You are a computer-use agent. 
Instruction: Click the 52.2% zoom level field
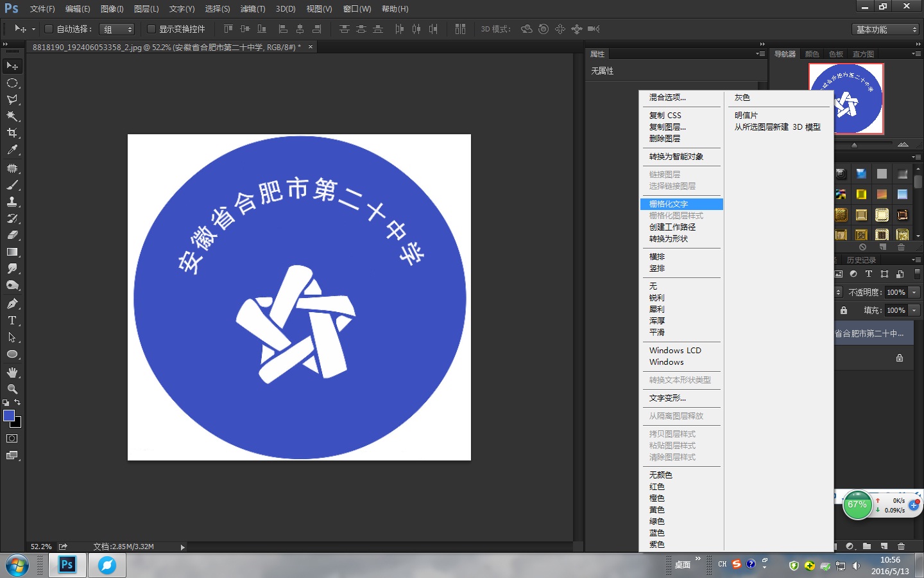41,547
